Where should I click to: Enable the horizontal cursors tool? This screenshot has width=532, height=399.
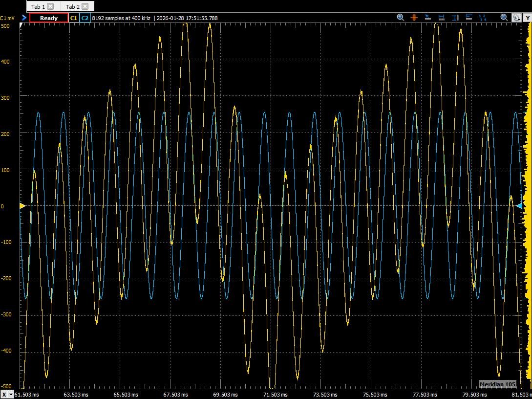coord(441,17)
